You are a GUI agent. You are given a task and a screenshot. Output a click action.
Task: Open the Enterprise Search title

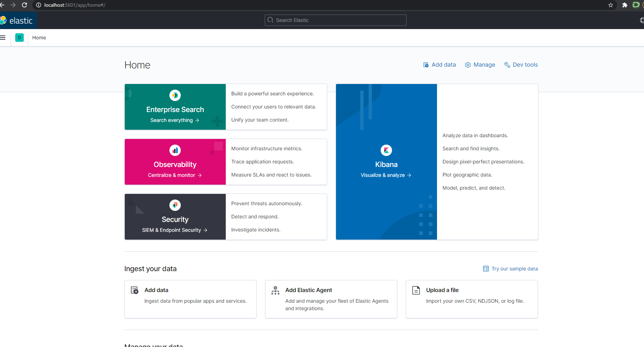click(x=175, y=110)
